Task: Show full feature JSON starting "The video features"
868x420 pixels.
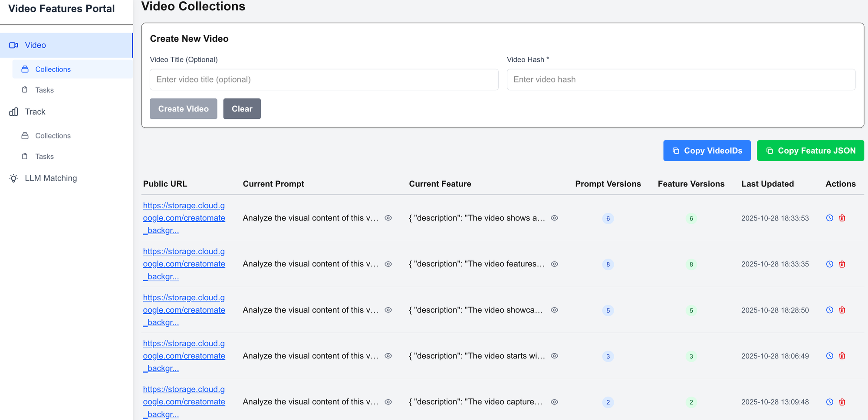Action: (x=554, y=264)
